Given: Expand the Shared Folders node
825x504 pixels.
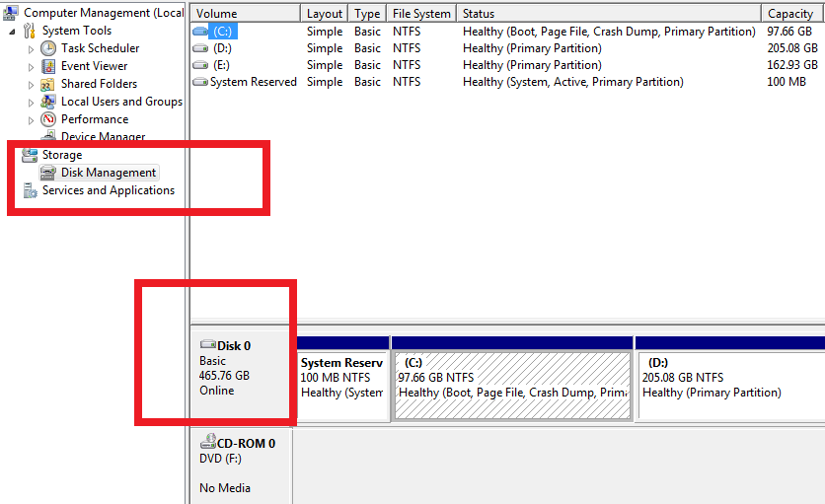Looking at the screenshot, I should pyautogui.click(x=31, y=85).
